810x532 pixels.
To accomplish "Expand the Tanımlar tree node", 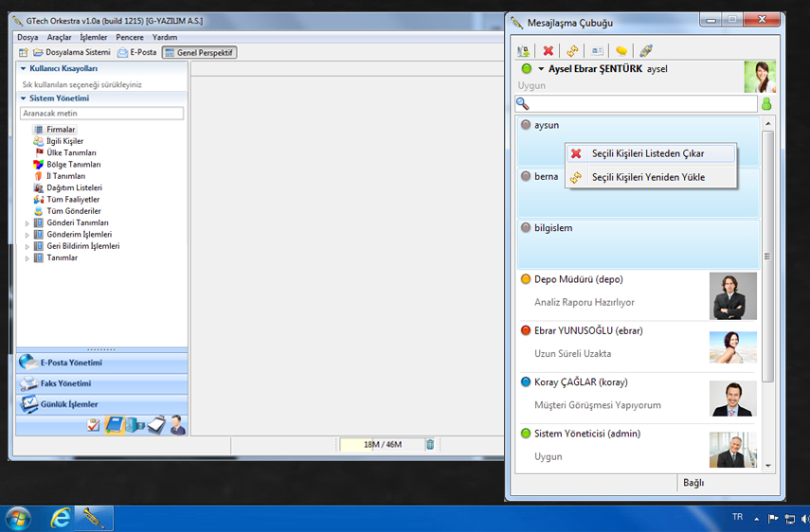I will (x=27, y=258).
